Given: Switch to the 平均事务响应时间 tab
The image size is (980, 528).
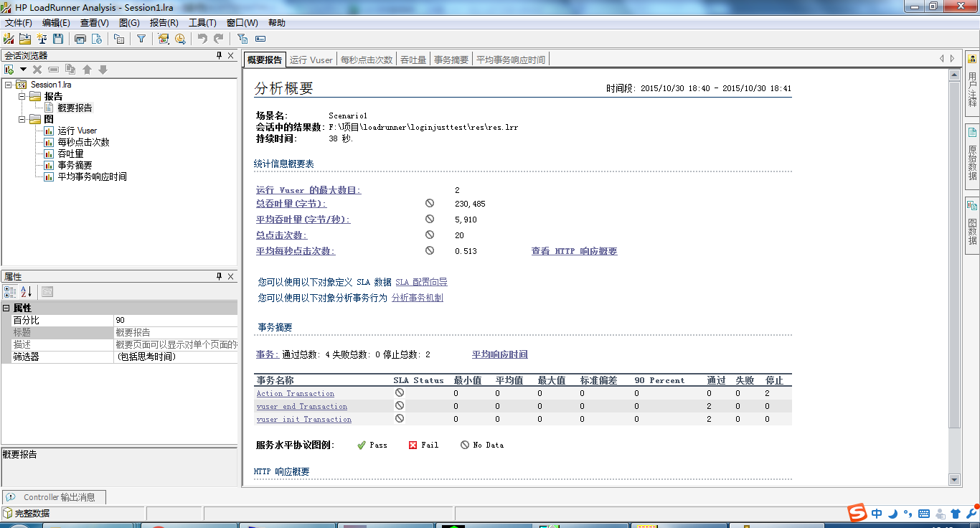Looking at the screenshot, I should 511,60.
